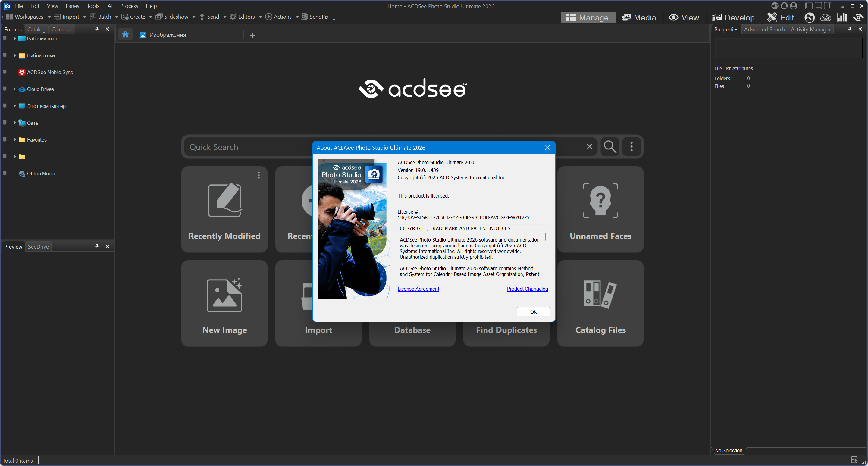868x466 pixels.
Task: Click the copyright notices scrollbar
Action: coord(546,237)
